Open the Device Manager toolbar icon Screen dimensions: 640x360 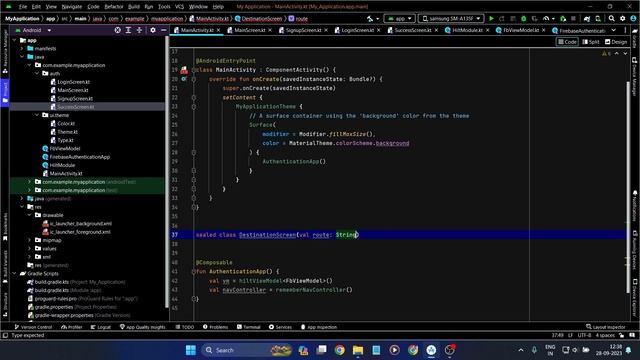click(598, 19)
